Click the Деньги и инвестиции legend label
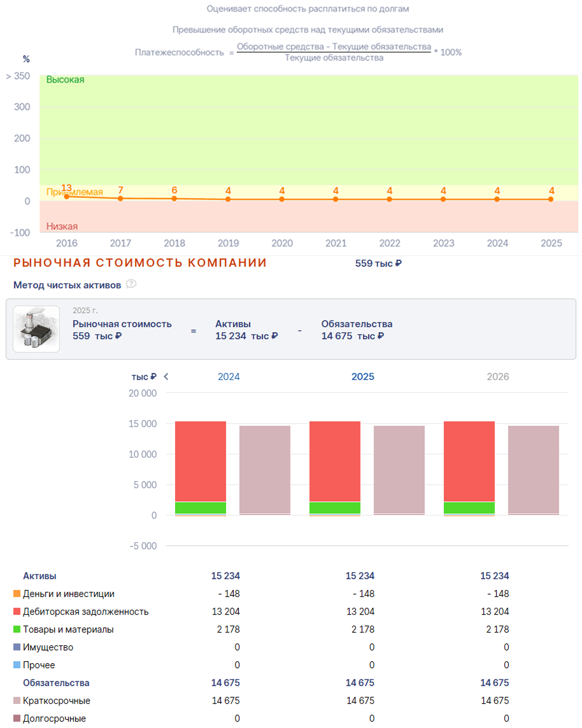Image resolution: width=582 pixels, height=728 pixels. coord(69,594)
